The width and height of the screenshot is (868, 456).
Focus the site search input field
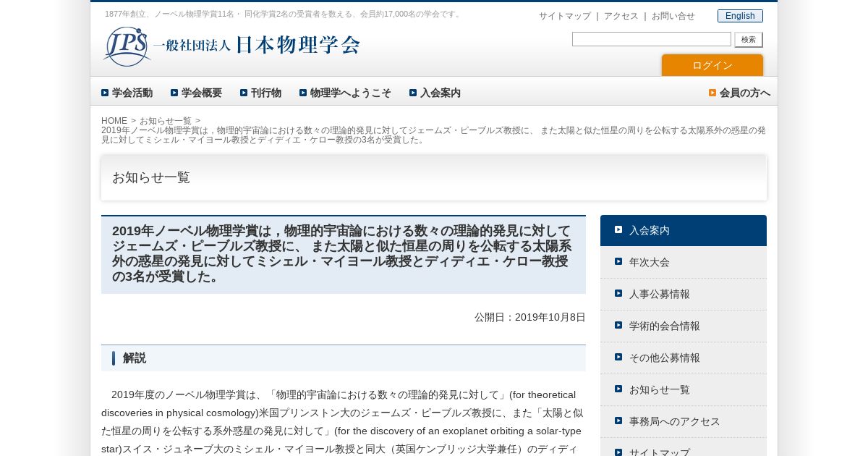(x=652, y=39)
